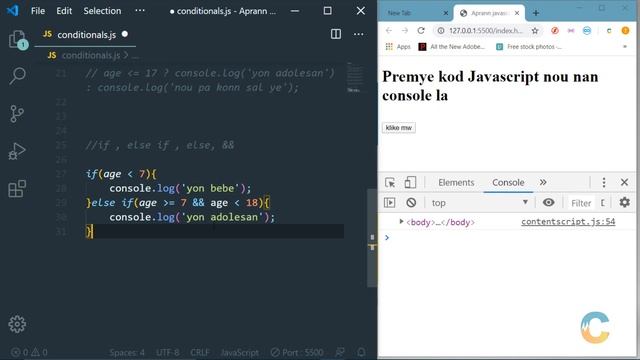Click the editor minimap
The width and height of the screenshot is (640, 360).
[355, 78]
